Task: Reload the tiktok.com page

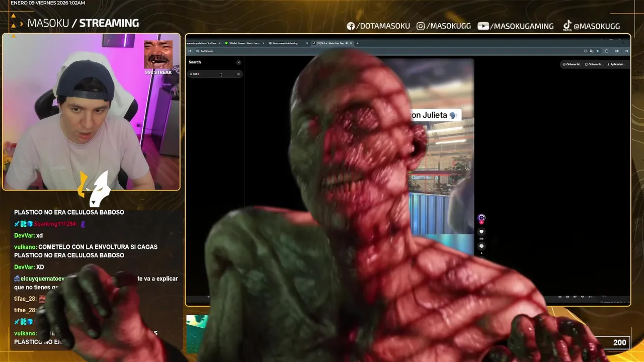Action: click(x=190, y=51)
